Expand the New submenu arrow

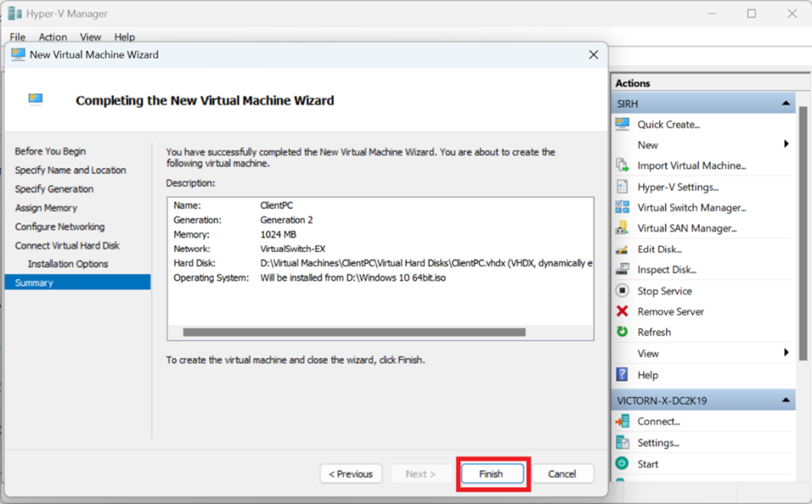(786, 144)
